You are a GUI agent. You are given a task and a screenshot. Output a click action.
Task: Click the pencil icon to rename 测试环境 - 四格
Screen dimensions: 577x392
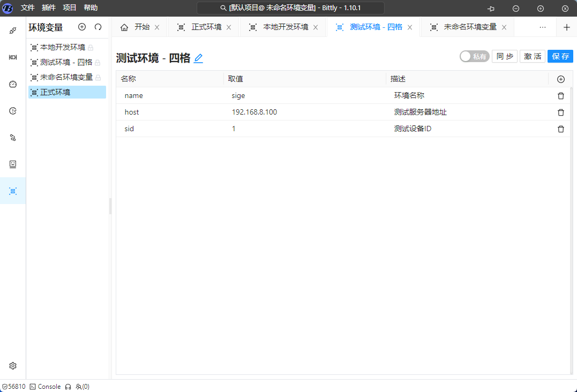coord(198,58)
